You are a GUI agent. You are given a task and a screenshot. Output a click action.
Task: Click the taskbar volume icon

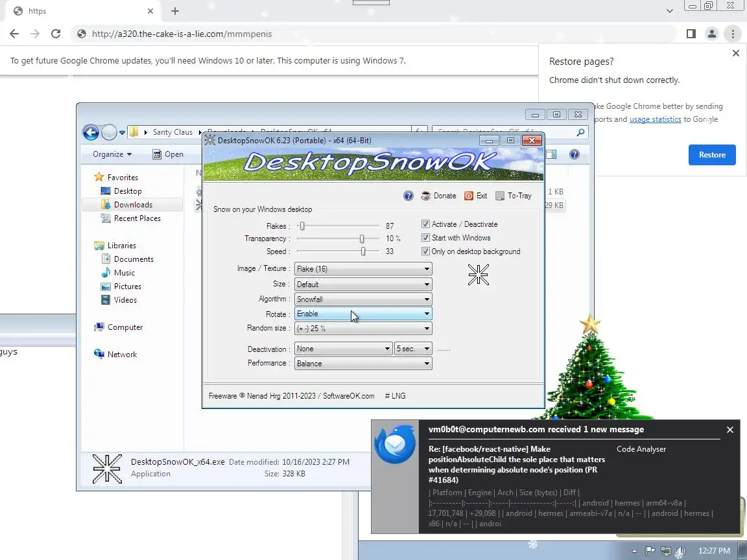(681, 551)
